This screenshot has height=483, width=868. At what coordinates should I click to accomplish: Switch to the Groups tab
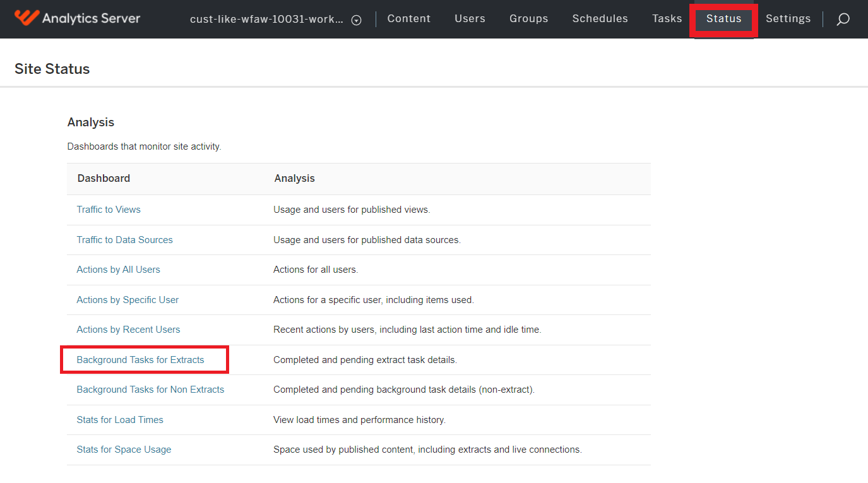tap(529, 19)
